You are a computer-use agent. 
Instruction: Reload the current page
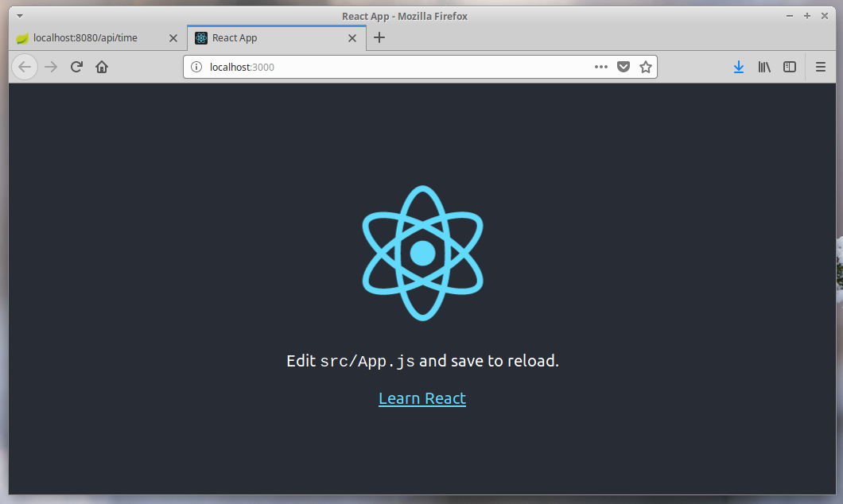tap(76, 67)
